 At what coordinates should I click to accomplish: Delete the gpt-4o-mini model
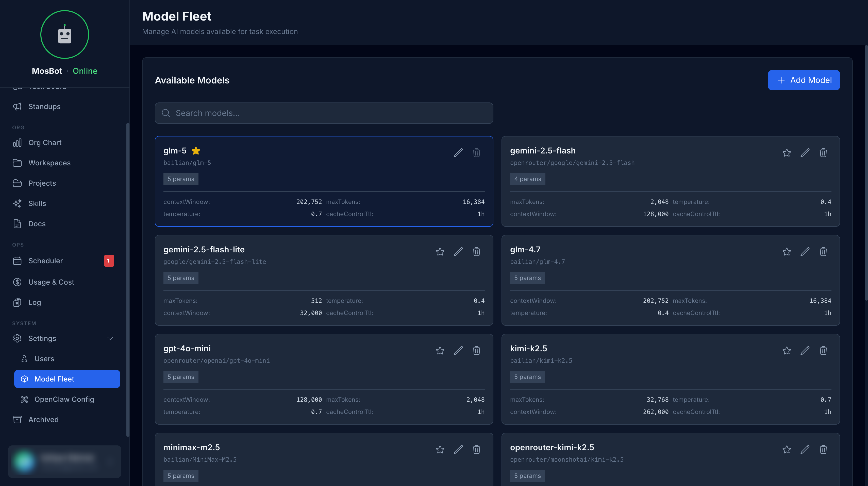click(x=476, y=351)
